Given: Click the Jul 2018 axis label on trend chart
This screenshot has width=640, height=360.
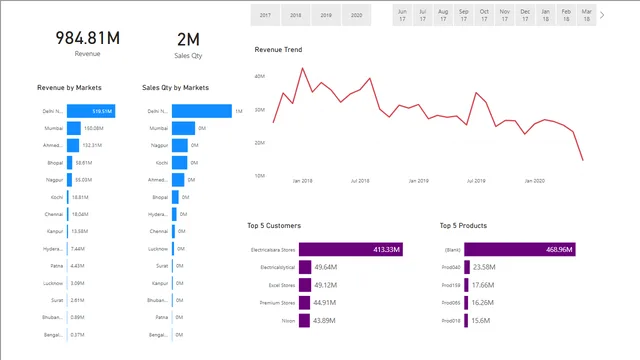Looking at the screenshot, I should (360, 181).
